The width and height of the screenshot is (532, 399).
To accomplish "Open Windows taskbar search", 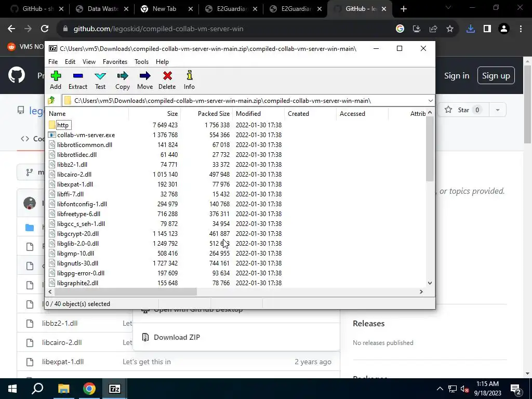I will [x=37, y=389].
